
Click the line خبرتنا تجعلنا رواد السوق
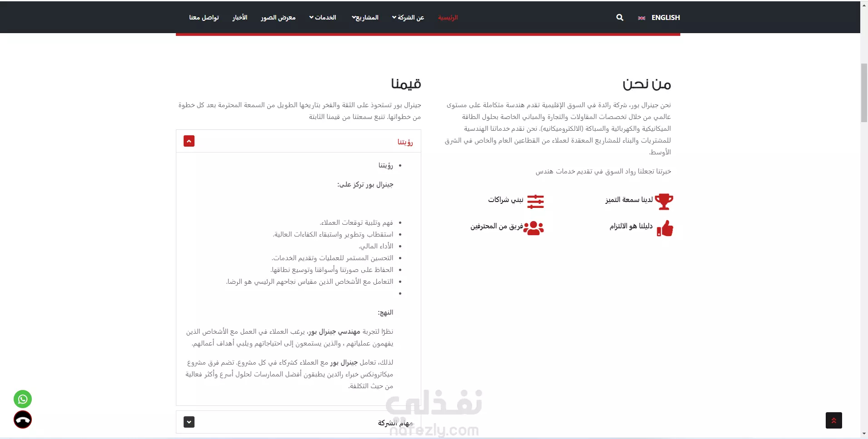click(603, 171)
